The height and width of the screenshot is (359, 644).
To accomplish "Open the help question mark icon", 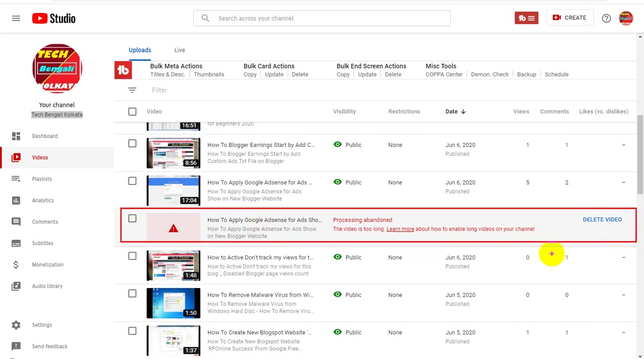I will (606, 18).
